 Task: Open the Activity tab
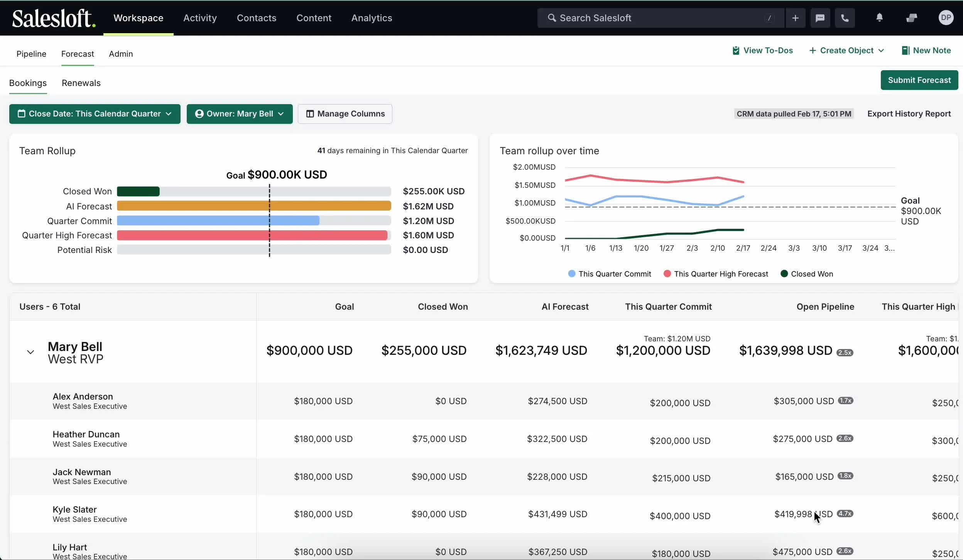200,18
